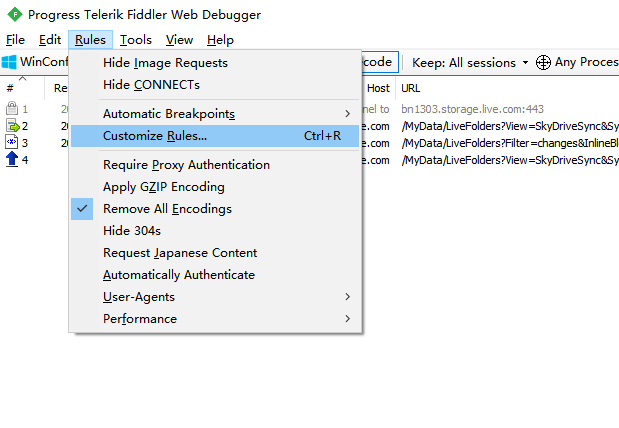The image size is (619, 428).
Task: Click the green arrow icon of session 2
Action: pyautogui.click(x=13, y=126)
